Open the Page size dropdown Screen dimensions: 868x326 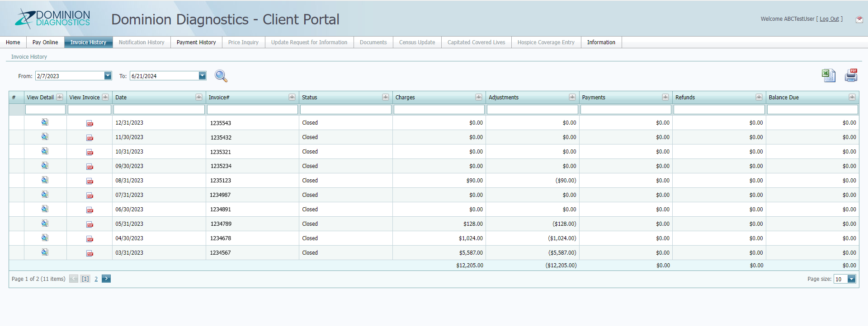pos(851,279)
